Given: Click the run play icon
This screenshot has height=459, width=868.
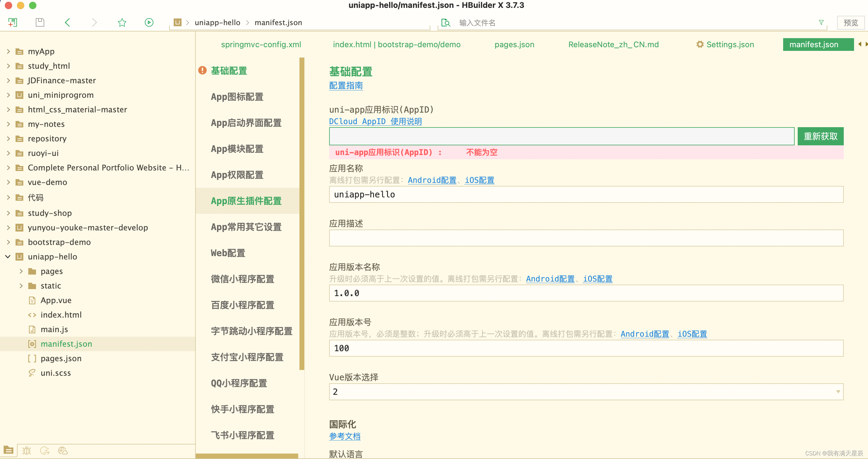Looking at the screenshot, I should [x=149, y=22].
